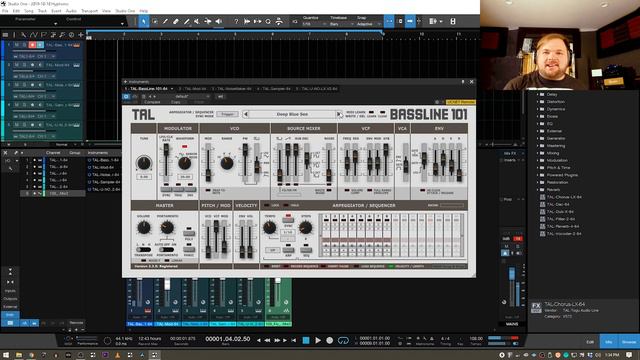This screenshot has width=640, height=360.
Task: Open the Snap Adaptive dropdown
Action: click(x=369, y=24)
